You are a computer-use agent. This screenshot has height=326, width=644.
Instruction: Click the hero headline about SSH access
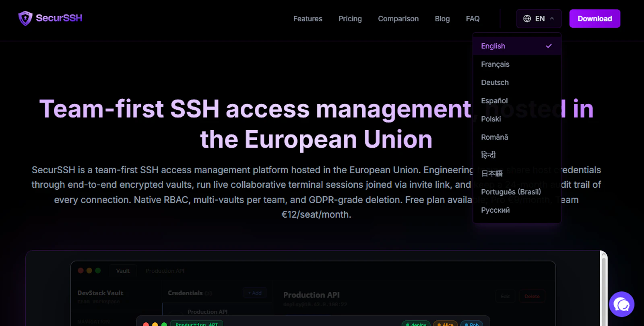(x=316, y=124)
